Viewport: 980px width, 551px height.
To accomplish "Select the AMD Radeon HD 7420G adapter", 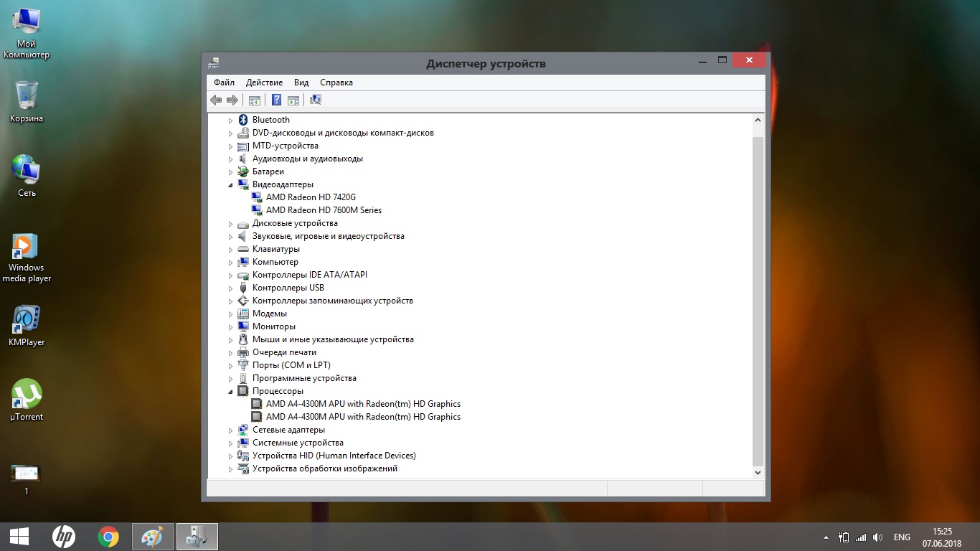I will tap(311, 197).
